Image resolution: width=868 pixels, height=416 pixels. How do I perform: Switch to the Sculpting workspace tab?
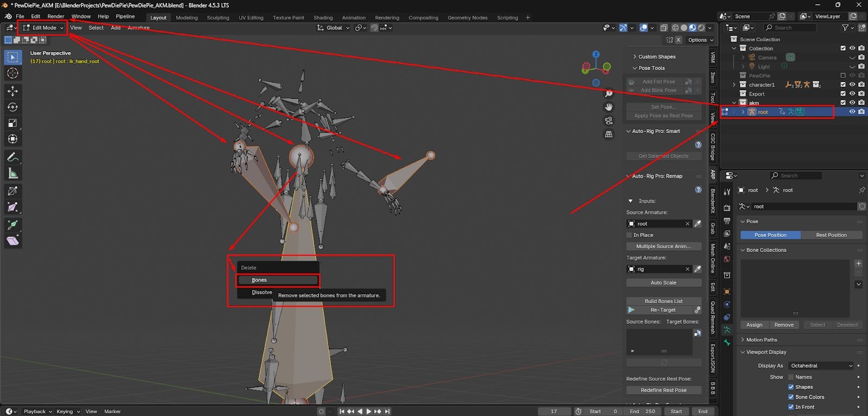click(218, 17)
